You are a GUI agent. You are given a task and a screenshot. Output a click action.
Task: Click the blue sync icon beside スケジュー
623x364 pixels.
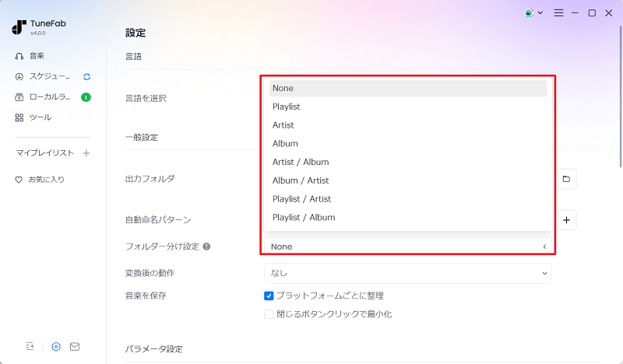86,76
